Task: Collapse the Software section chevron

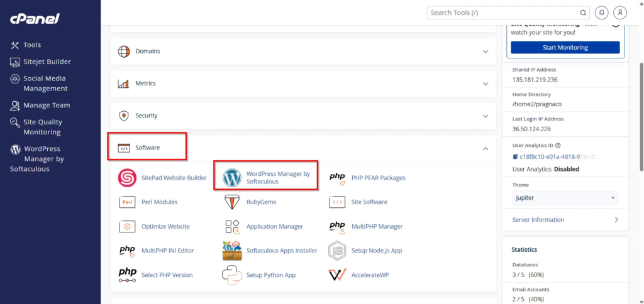Action: coord(486,148)
